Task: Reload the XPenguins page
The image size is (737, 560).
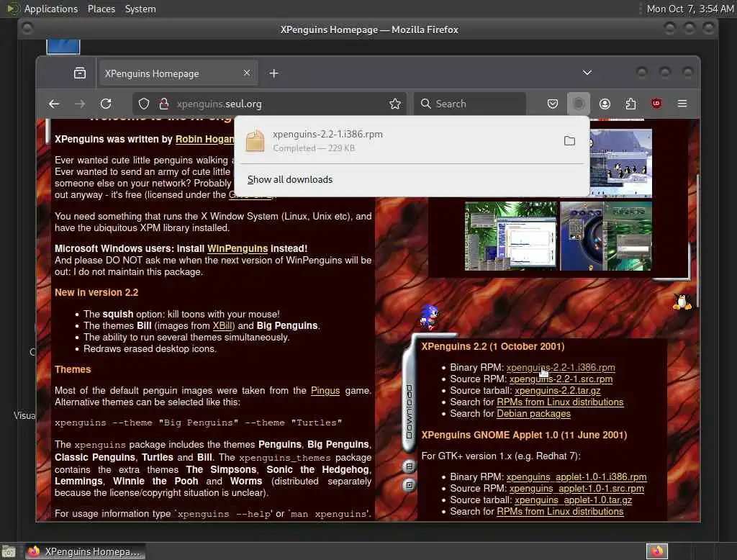Action: (x=107, y=104)
